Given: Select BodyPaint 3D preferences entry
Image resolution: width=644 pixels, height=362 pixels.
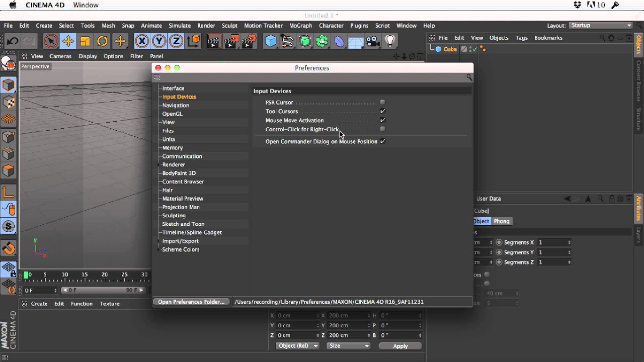Looking at the screenshot, I should click(x=179, y=173).
